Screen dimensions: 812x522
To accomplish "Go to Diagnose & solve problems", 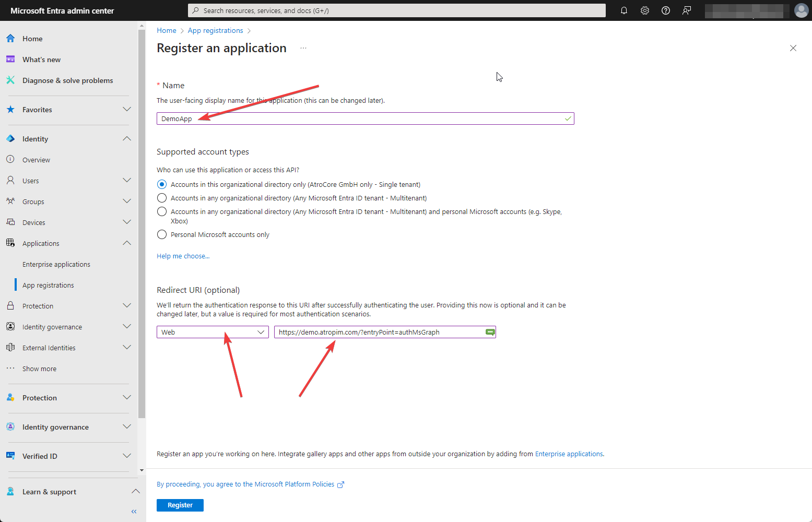I will coord(67,80).
